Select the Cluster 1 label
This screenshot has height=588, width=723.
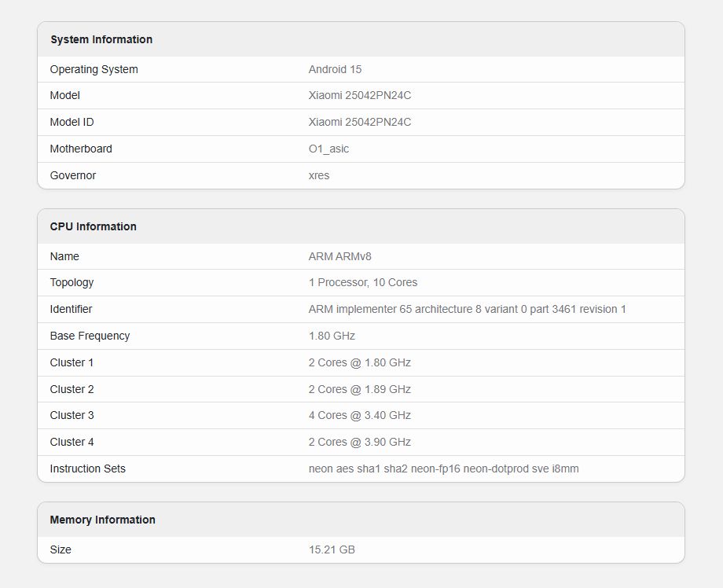[x=72, y=363]
